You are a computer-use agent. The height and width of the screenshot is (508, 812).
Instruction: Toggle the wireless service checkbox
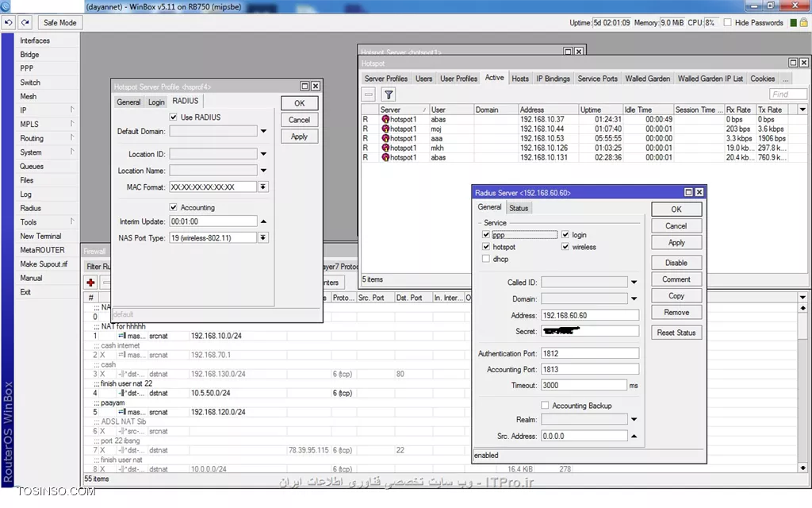pos(565,247)
